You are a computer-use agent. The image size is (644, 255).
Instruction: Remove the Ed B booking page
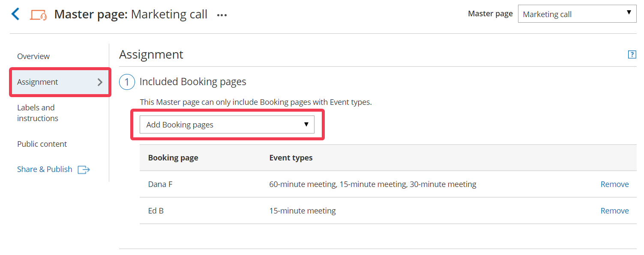point(614,211)
